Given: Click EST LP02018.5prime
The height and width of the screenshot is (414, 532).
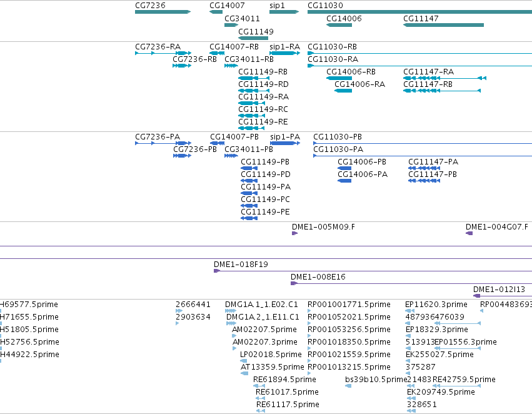Looking at the screenshot, I should 271,354.
